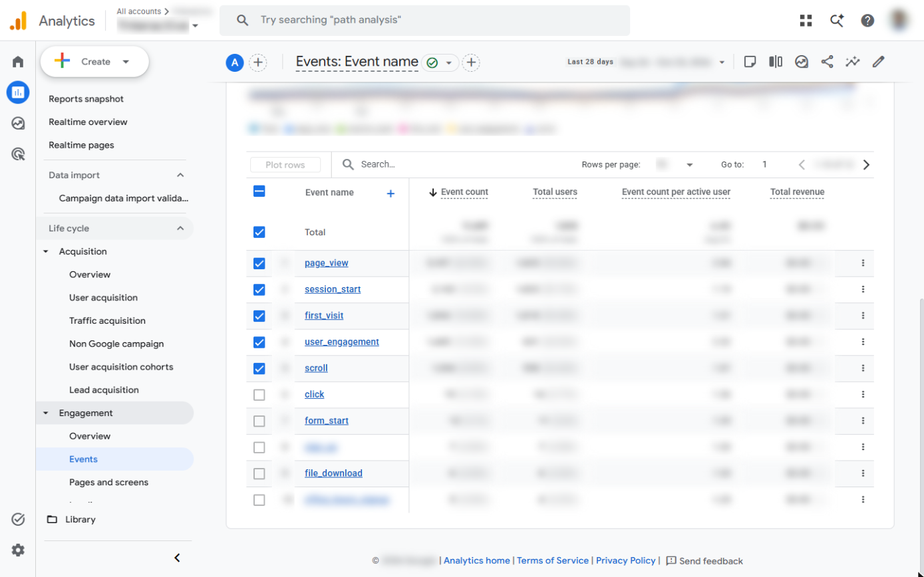Open the Insights sparkline icon
The height and width of the screenshot is (577, 924).
(x=853, y=62)
